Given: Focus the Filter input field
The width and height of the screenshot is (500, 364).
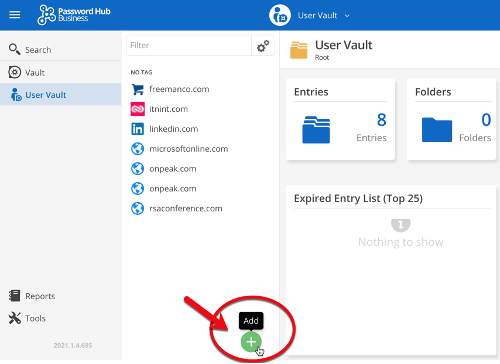Looking at the screenshot, I should tap(189, 45).
